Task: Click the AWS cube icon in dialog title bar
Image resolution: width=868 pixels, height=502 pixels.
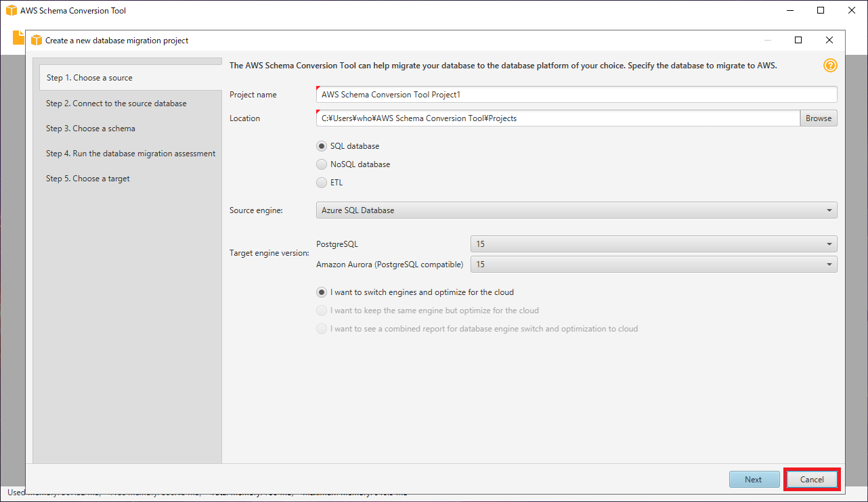Action: click(37, 41)
